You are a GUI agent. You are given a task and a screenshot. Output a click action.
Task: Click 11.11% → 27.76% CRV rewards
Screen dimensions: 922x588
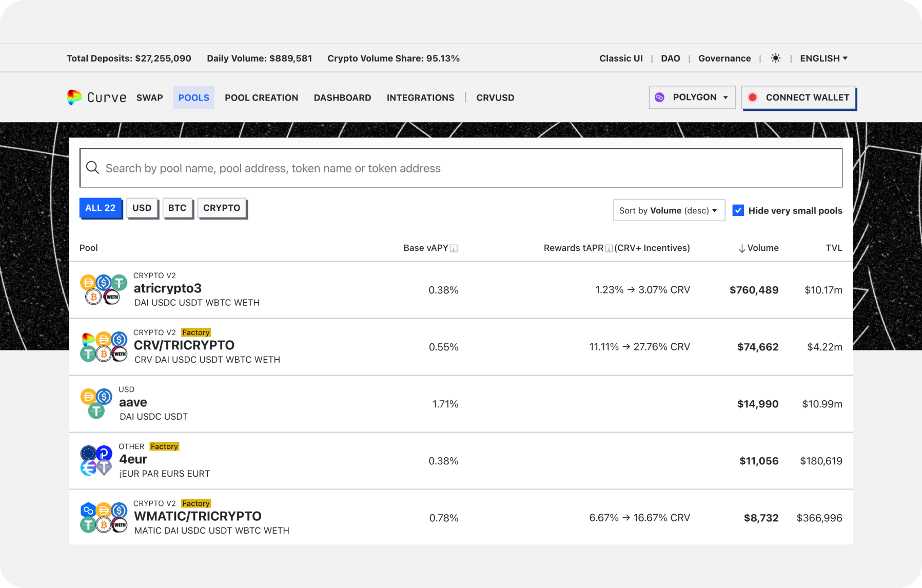point(639,347)
